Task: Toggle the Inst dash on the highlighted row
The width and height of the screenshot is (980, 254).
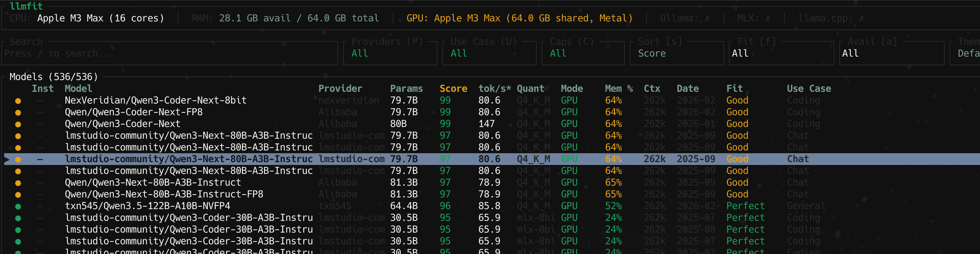Action: (40, 159)
